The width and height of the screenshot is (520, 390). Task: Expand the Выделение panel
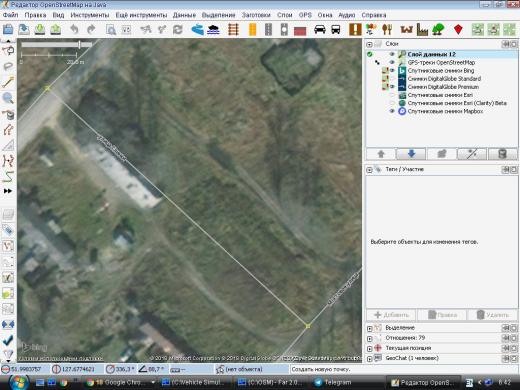(x=369, y=328)
